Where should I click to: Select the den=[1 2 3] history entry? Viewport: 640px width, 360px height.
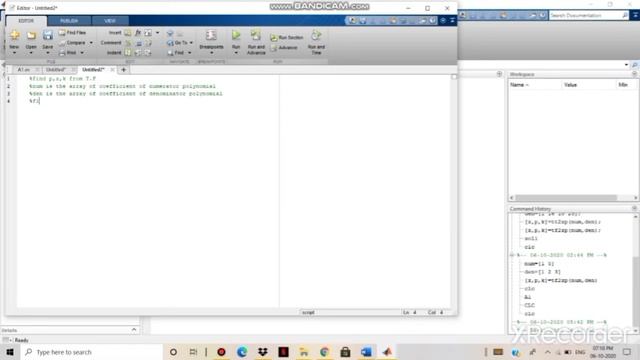coord(542,272)
